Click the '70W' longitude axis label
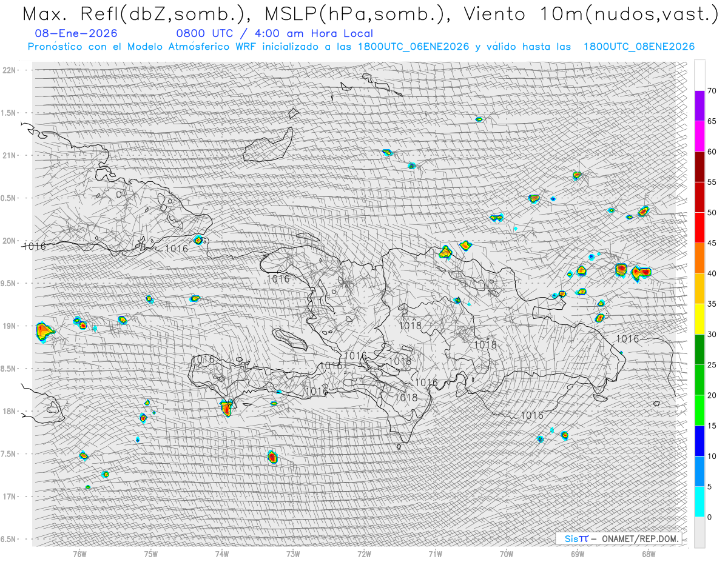The image size is (728, 562). coord(507,554)
